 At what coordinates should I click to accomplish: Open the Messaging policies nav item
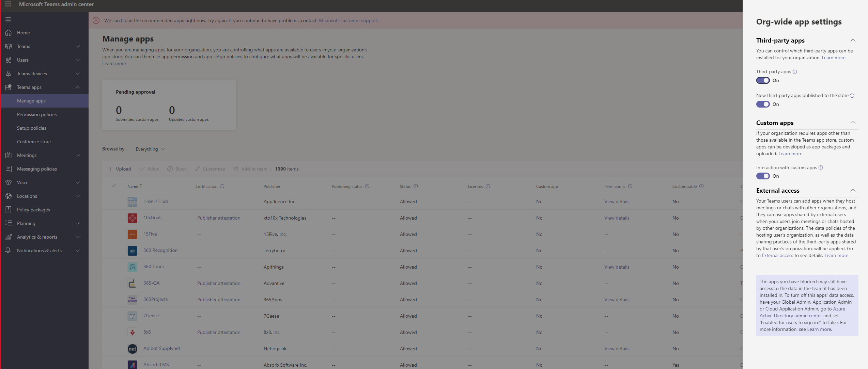pyautogui.click(x=45, y=169)
